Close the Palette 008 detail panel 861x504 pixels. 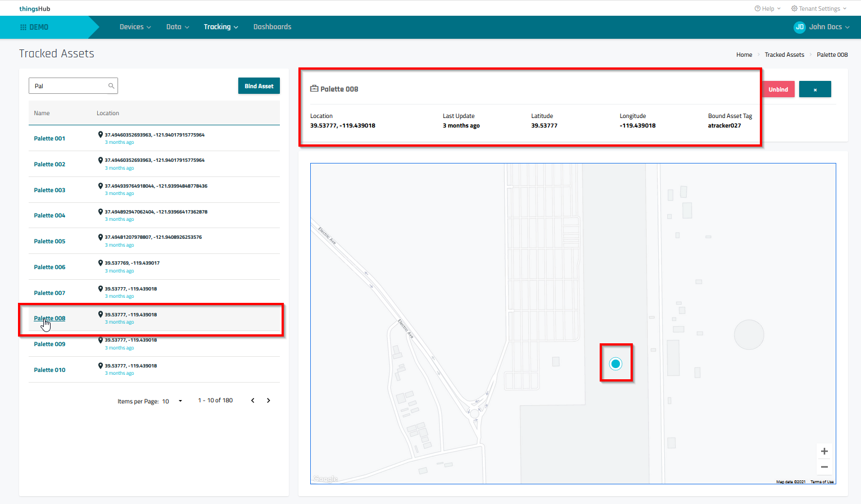[814, 89]
